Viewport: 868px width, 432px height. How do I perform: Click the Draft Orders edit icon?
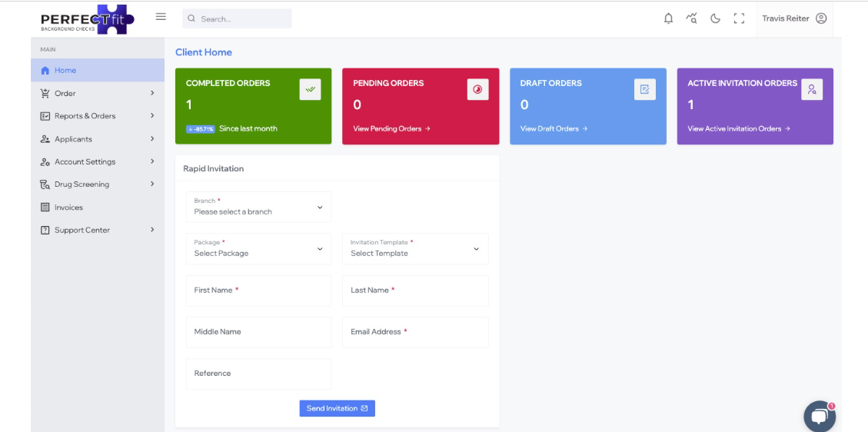645,90
